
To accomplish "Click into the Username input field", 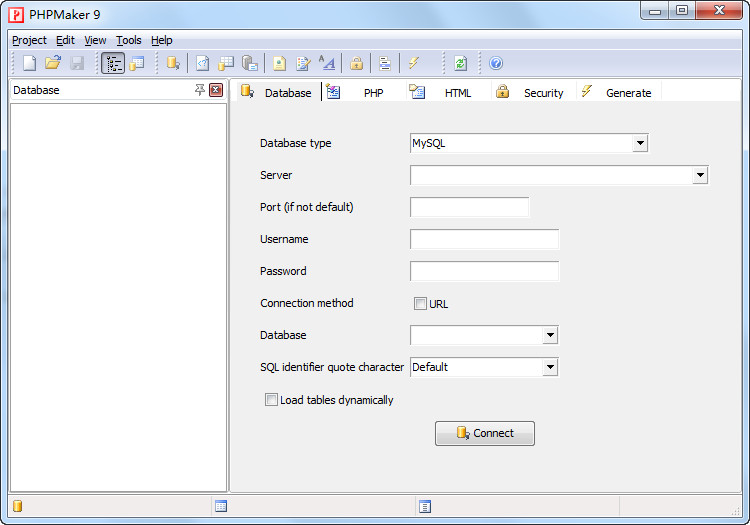I will (484, 239).
